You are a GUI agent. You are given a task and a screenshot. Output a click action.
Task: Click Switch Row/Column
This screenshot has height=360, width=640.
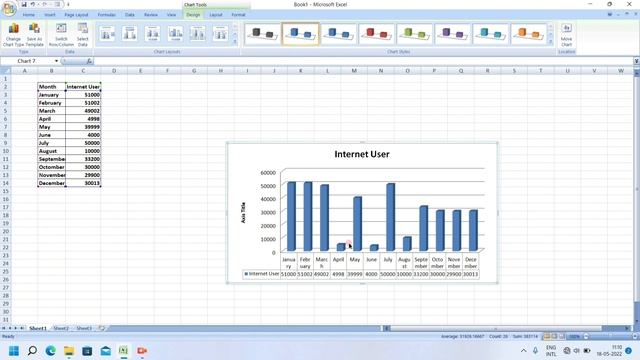click(61, 35)
